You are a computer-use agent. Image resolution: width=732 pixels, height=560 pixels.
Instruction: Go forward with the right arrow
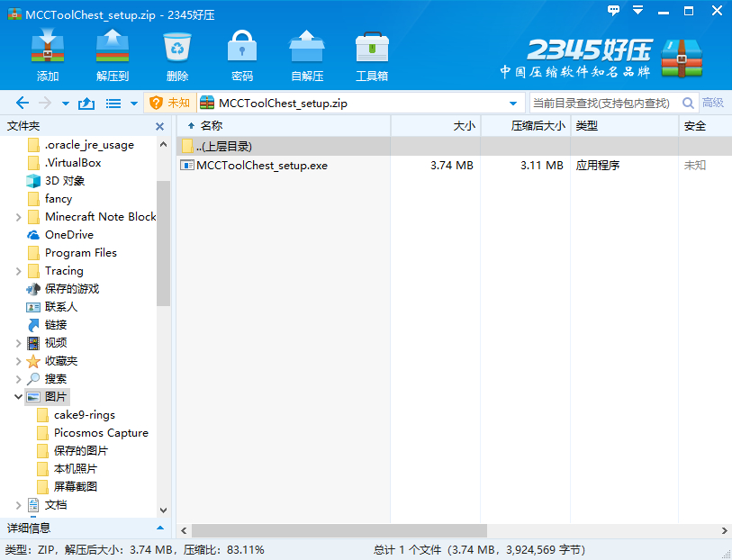click(45, 104)
